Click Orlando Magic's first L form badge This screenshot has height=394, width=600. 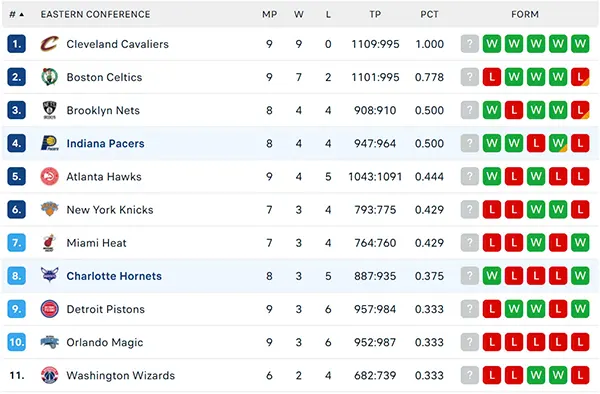492,342
